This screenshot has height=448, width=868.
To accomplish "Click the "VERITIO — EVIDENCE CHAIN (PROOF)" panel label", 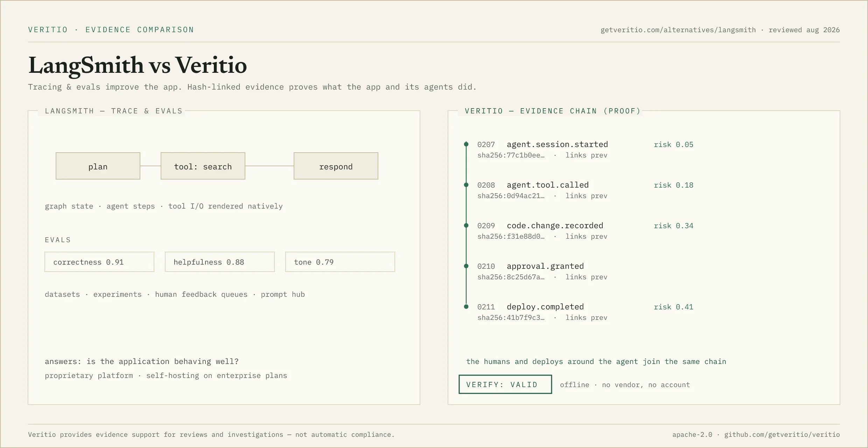I will [x=552, y=111].
